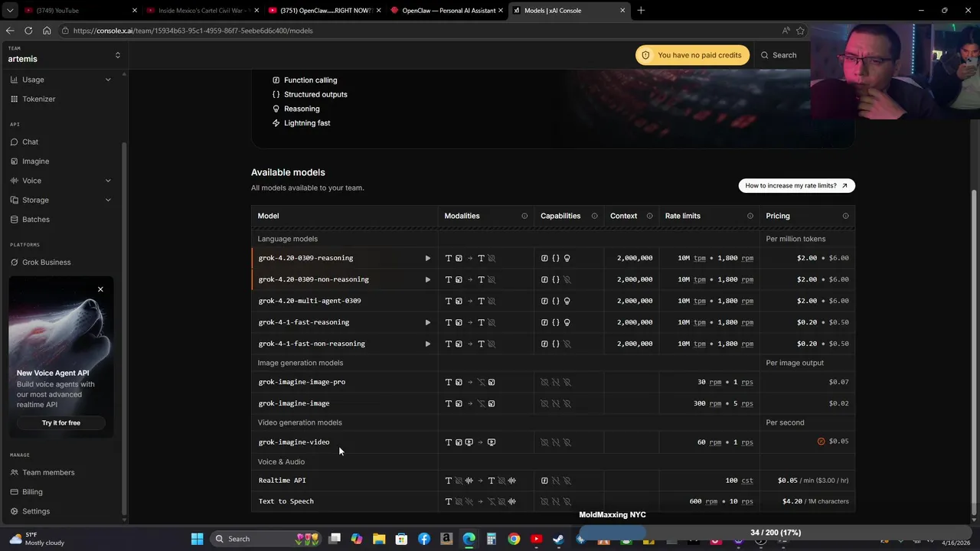Viewport: 980px width, 551px height.
Task: Expand the Usage submenu chevron
Action: point(108,80)
